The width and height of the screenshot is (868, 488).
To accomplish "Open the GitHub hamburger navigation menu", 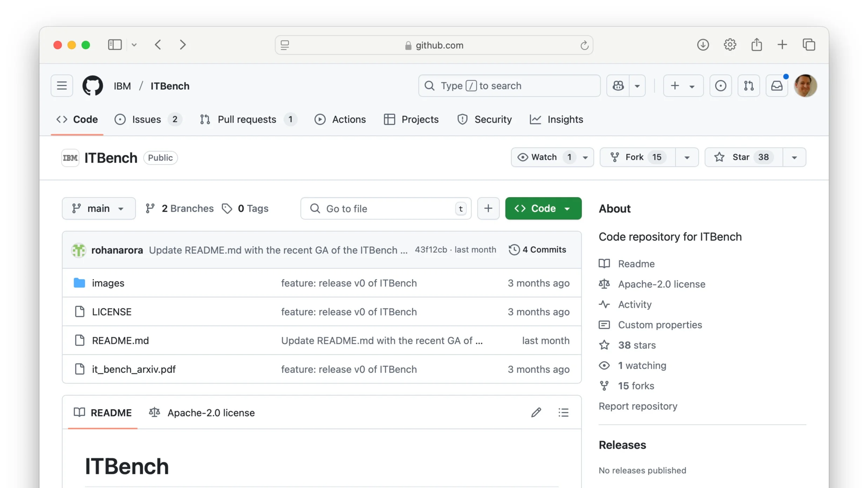I will (x=62, y=86).
